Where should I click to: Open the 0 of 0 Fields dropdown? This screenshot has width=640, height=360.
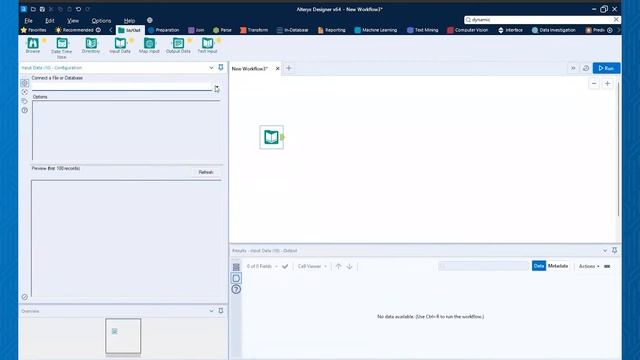click(262, 266)
